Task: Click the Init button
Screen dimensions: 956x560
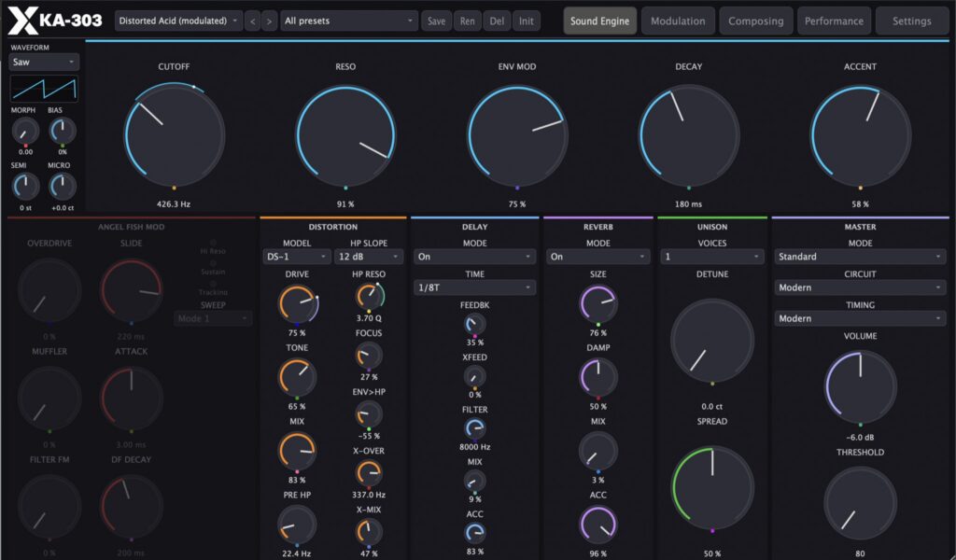Action: 527,21
